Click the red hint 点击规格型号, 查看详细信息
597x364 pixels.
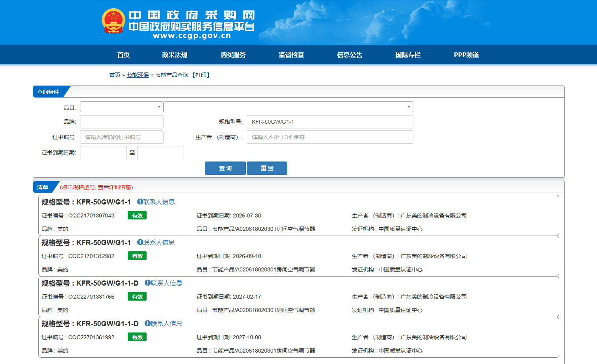pyautogui.click(x=97, y=187)
